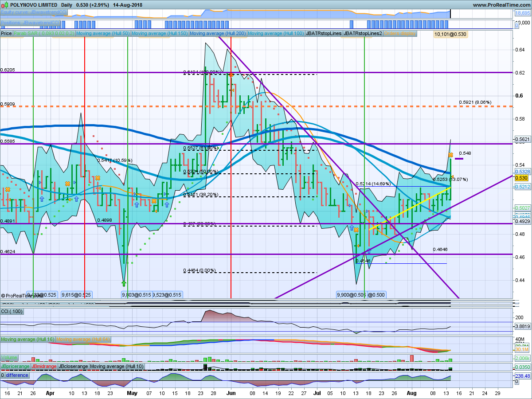Click the 0.5417 (10.59%) annotation
This screenshot has width=532, height=399.
click(x=114, y=160)
